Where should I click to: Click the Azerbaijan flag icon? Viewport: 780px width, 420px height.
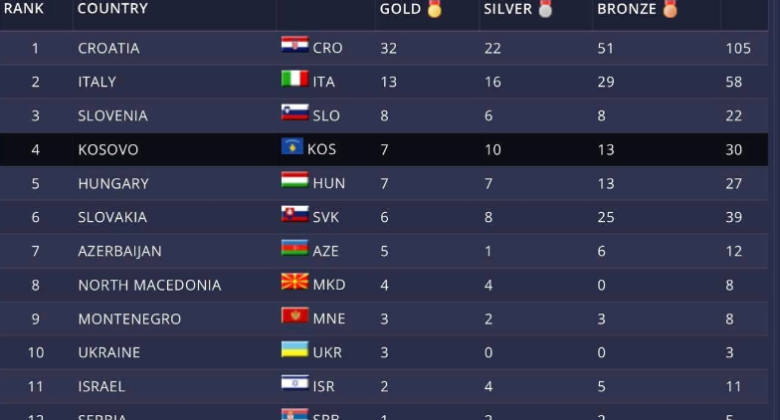294,248
